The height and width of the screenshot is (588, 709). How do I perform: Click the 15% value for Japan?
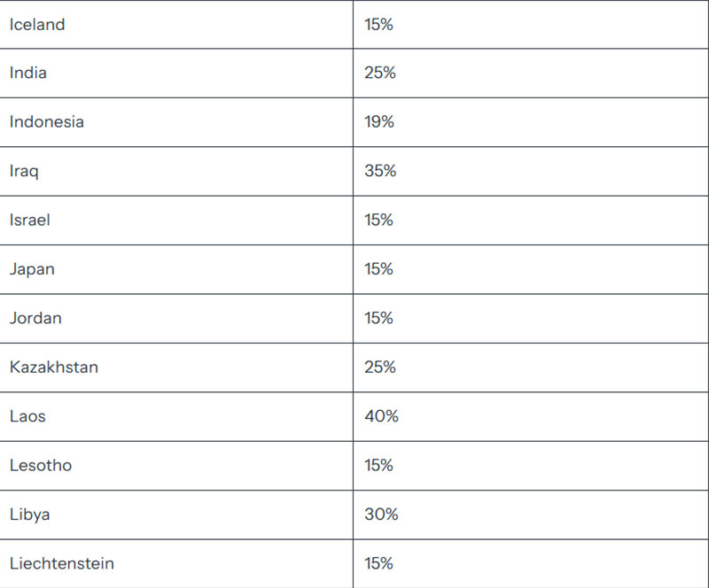tap(379, 269)
